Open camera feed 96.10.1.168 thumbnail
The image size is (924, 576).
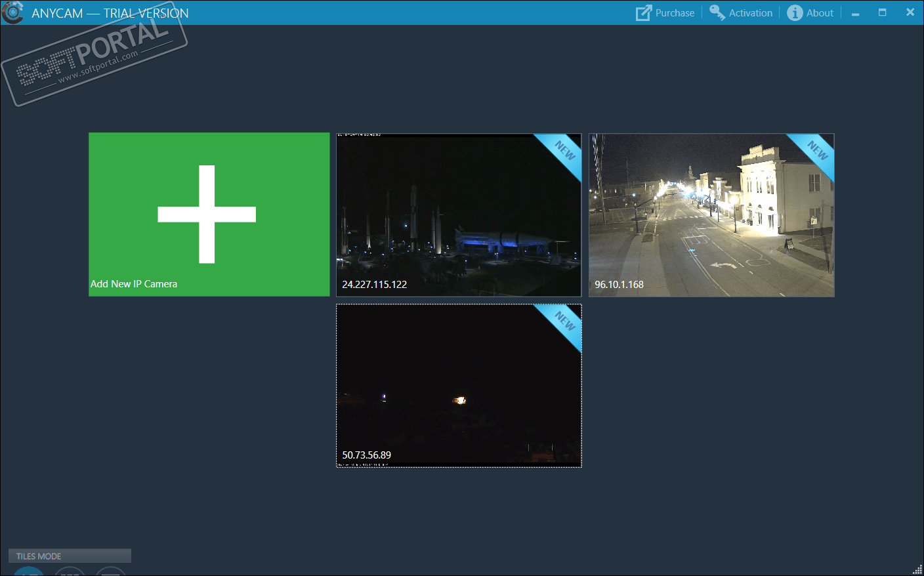point(711,215)
